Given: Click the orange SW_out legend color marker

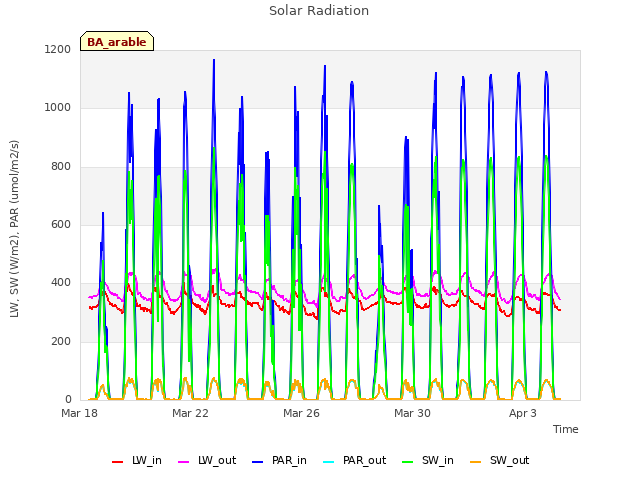Looking at the screenshot, I should [x=475, y=462].
